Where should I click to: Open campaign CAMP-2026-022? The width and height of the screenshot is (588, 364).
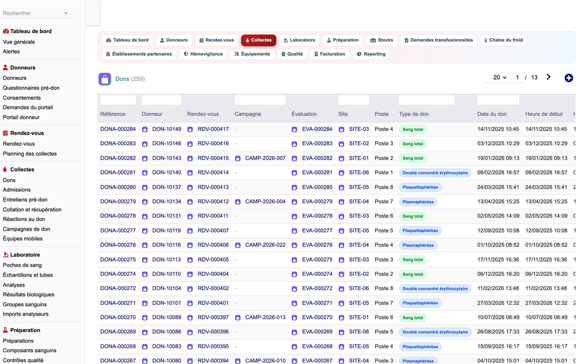point(266,245)
